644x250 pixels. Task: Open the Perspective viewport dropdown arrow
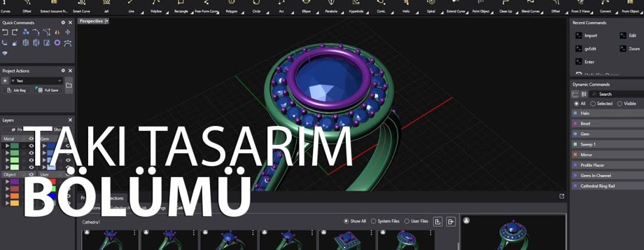coord(107,21)
